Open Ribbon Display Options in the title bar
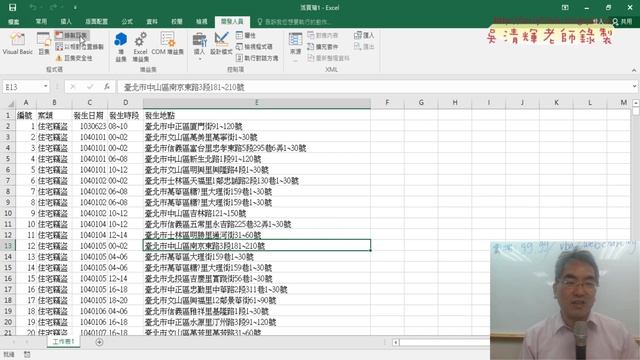The image size is (640, 360). coord(565,7)
